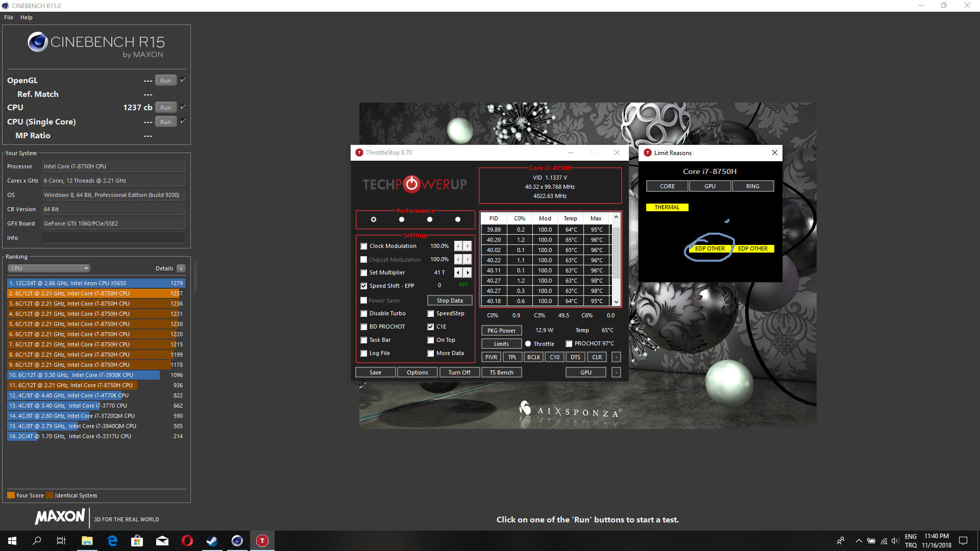
Task: Run the CPU Single Core benchmark
Action: (x=166, y=122)
